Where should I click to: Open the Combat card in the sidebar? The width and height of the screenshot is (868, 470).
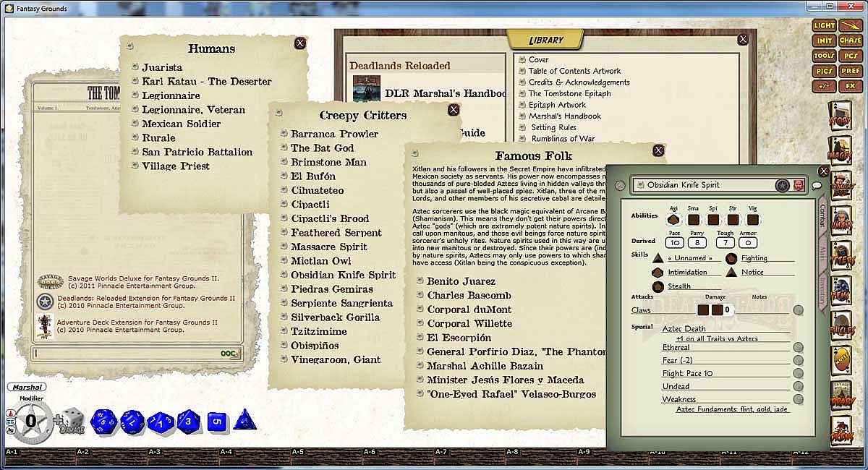tap(841, 185)
